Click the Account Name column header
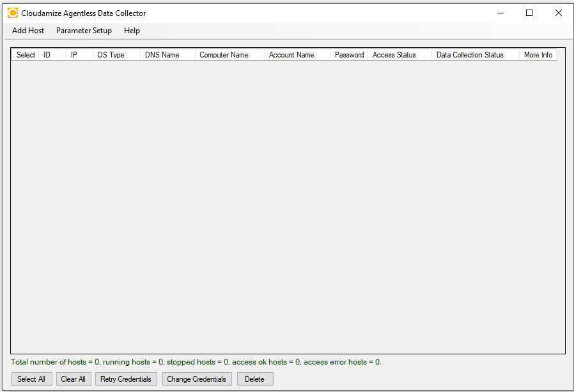The width and height of the screenshot is (574, 392). (297, 55)
